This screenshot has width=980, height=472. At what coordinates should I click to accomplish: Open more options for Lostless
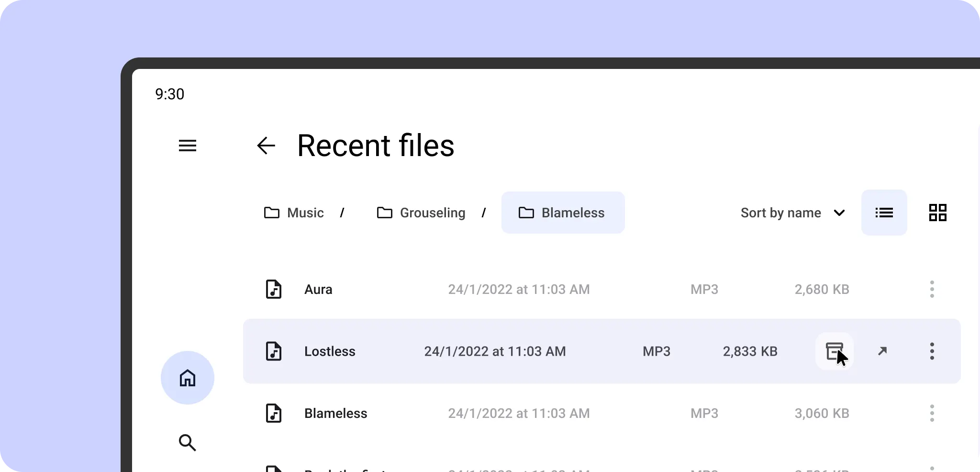[x=932, y=351]
